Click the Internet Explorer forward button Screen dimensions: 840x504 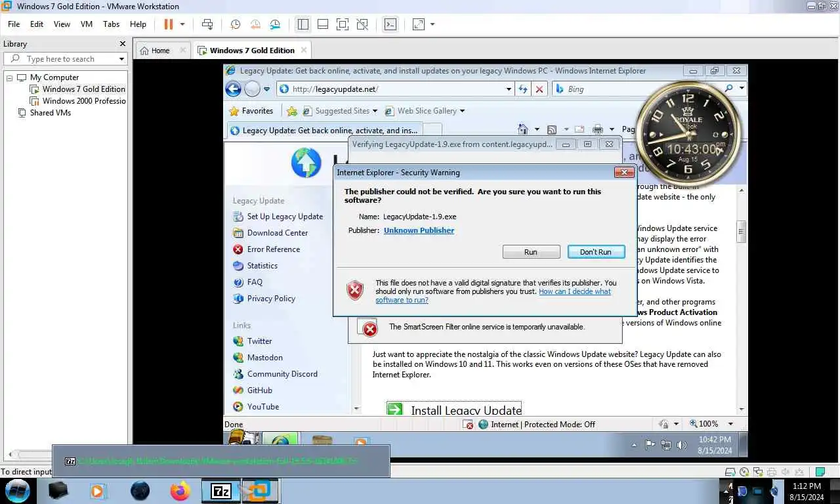(252, 89)
